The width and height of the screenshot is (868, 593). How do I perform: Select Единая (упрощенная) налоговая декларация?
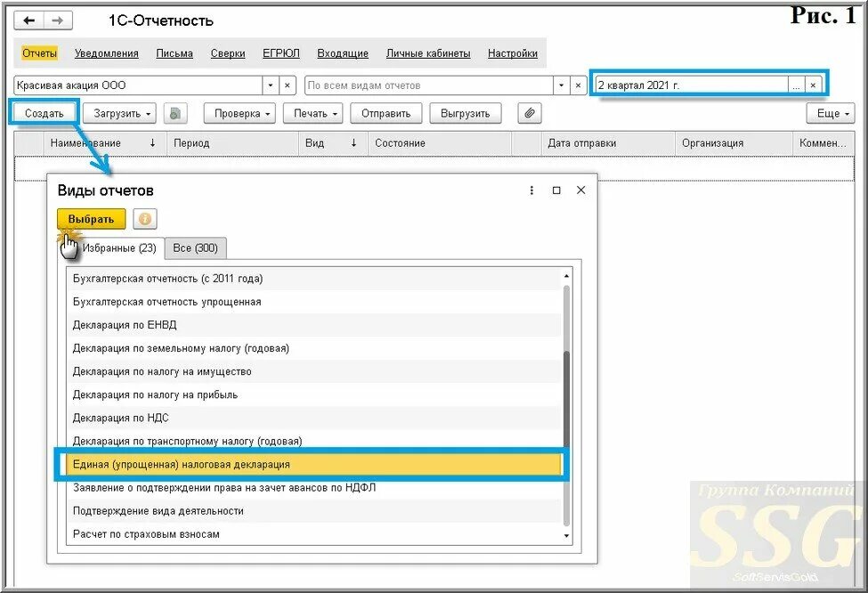tap(314, 465)
